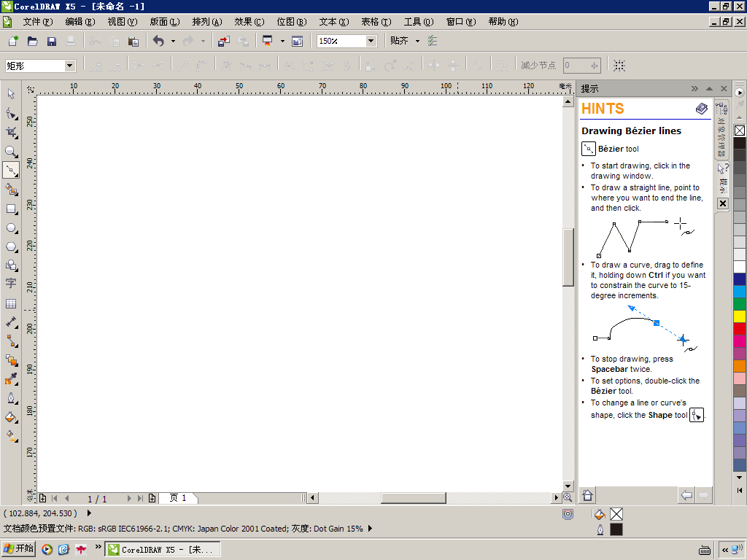Create a new document from the toolbar
Screen dimensions: 747x560
pyautogui.click(x=13, y=42)
